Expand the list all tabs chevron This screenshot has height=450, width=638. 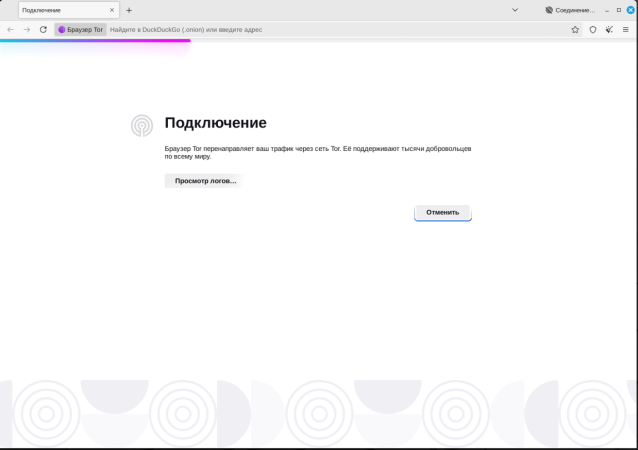(x=515, y=10)
